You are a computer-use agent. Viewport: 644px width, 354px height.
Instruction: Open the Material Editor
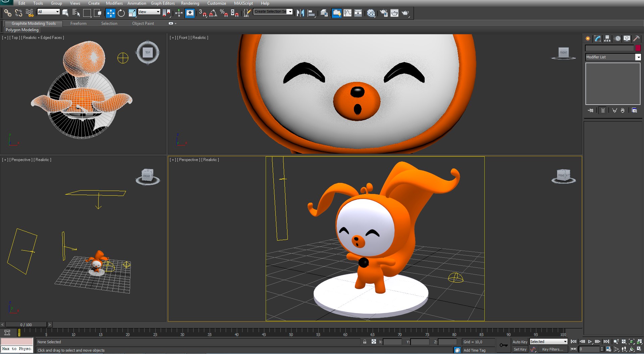pos(371,13)
